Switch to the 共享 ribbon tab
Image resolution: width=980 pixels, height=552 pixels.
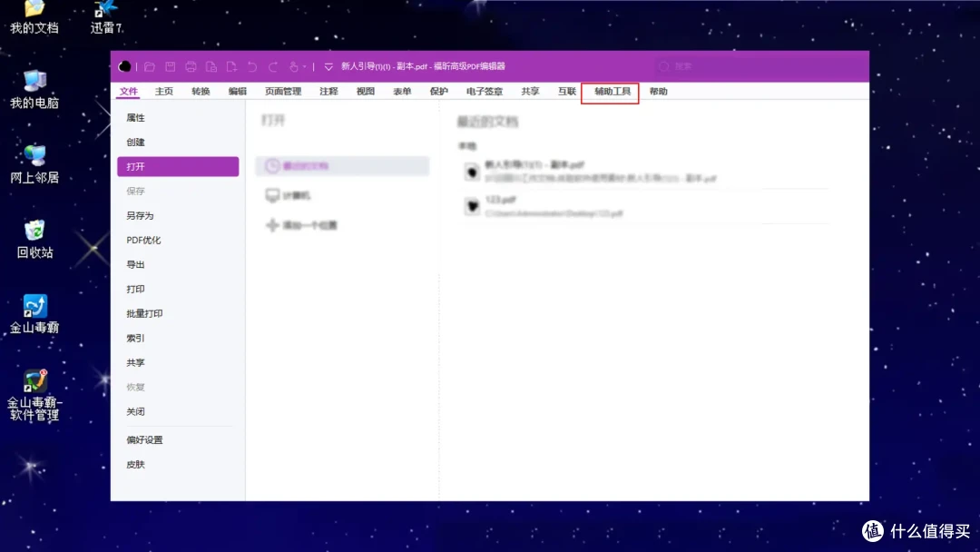coord(531,92)
